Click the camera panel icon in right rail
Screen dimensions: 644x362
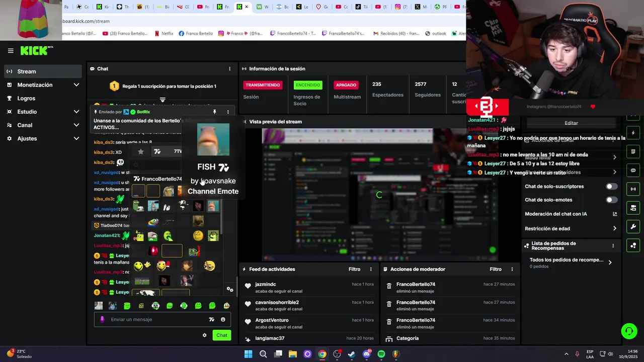tap(633, 208)
